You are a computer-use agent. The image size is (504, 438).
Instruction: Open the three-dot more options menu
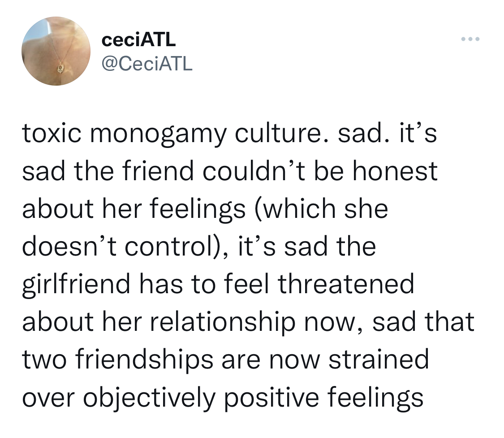tap(470, 39)
